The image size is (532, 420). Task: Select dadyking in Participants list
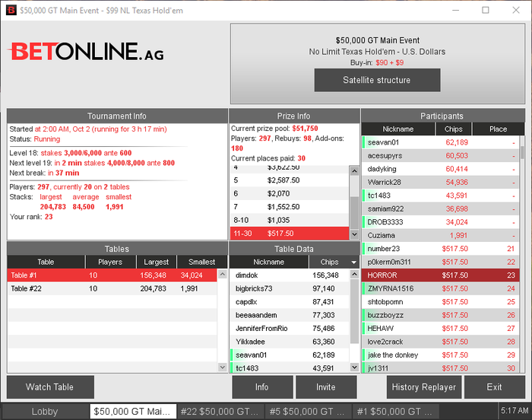click(x=440, y=169)
